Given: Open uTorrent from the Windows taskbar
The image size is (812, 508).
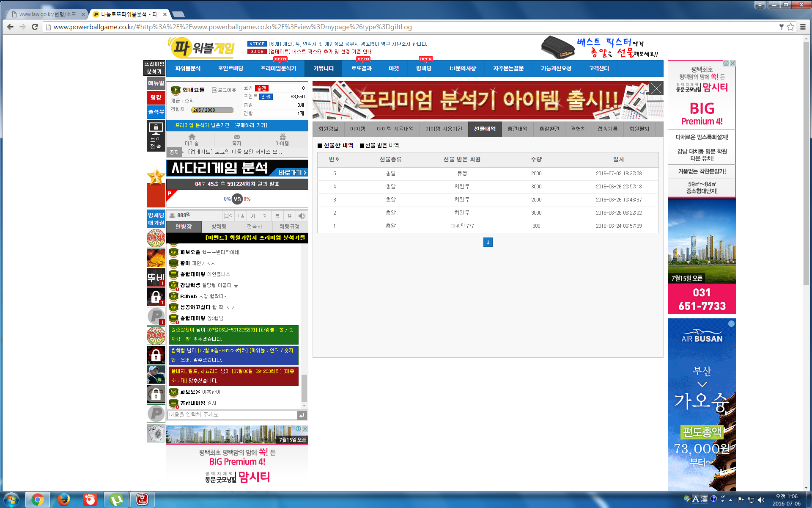Looking at the screenshot, I should pos(116,500).
